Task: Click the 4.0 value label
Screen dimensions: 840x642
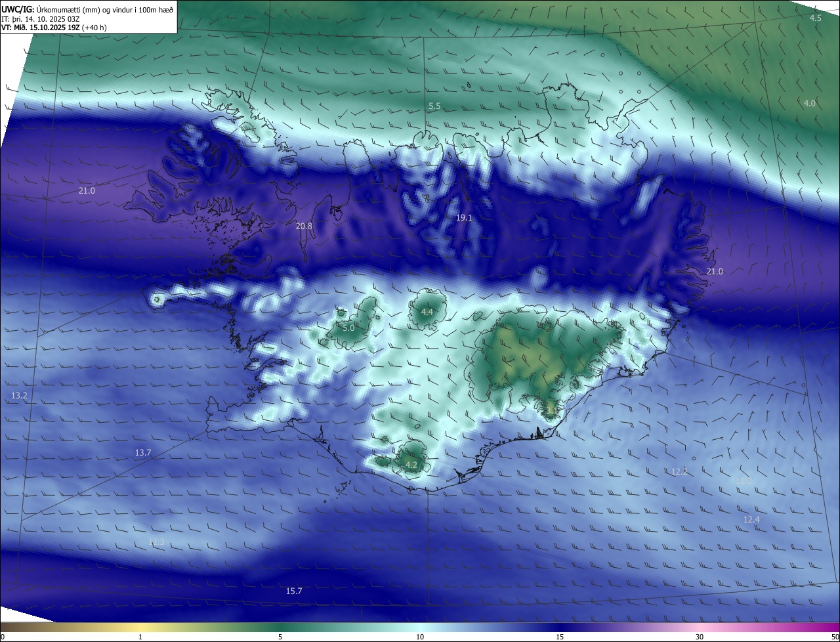Action: coord(810,103)
